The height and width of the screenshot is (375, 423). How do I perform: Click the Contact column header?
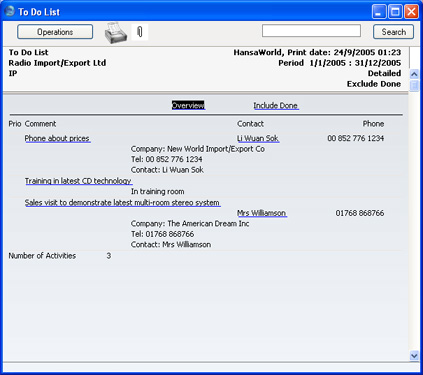[250, 124]
